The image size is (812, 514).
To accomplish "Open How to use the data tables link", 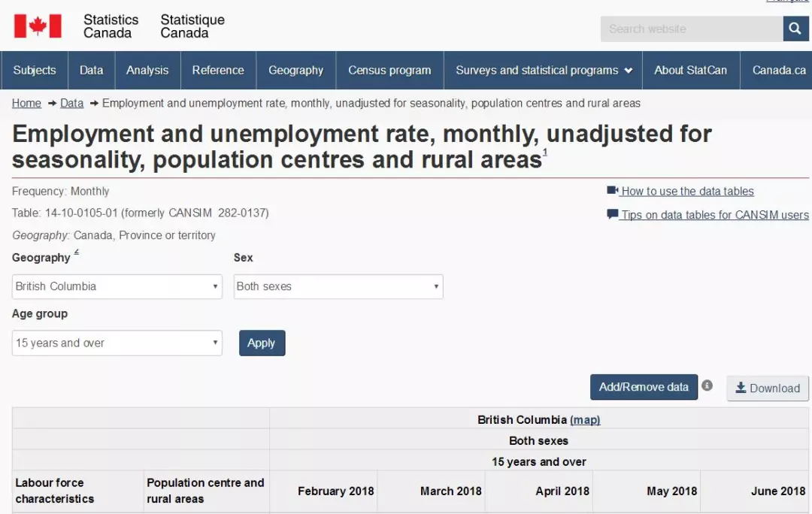I will [687, 192].
